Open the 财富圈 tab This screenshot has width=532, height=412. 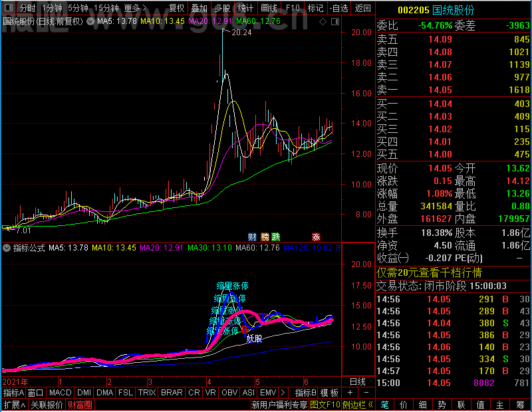(x=80, y=405)
